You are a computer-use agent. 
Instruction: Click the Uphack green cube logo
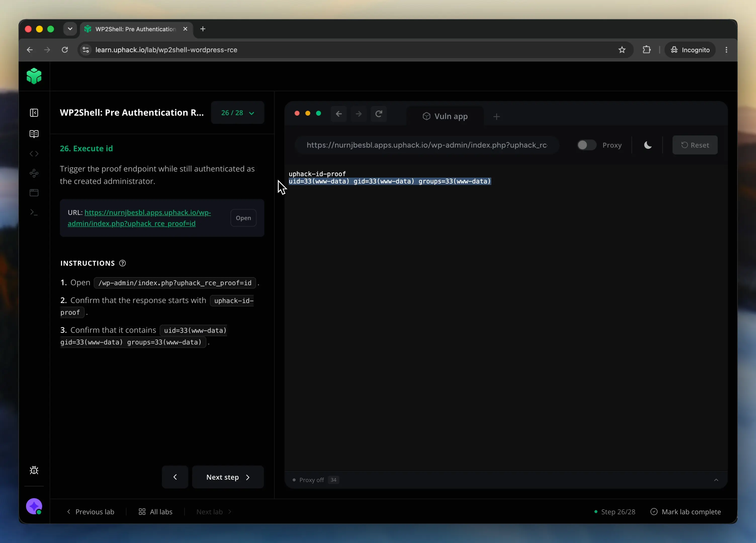tap(34, 76)
